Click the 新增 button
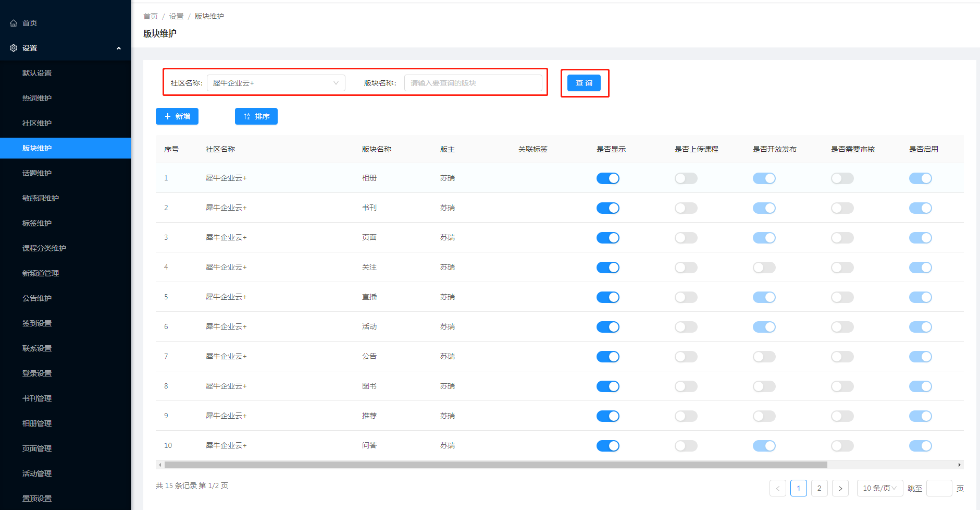The height and width of the screenshot is (510, 980). point(177,116)
